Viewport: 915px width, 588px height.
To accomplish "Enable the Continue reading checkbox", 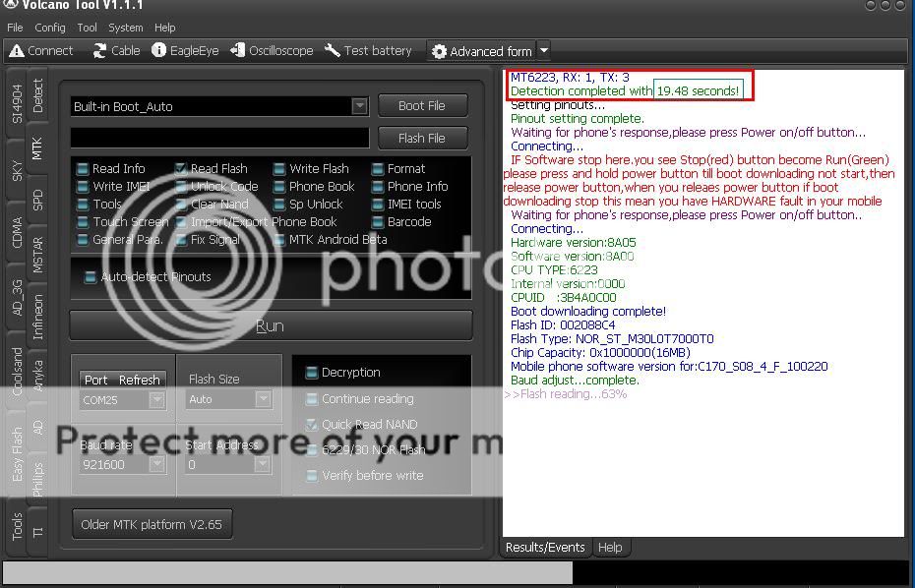I will coord(312,399).
